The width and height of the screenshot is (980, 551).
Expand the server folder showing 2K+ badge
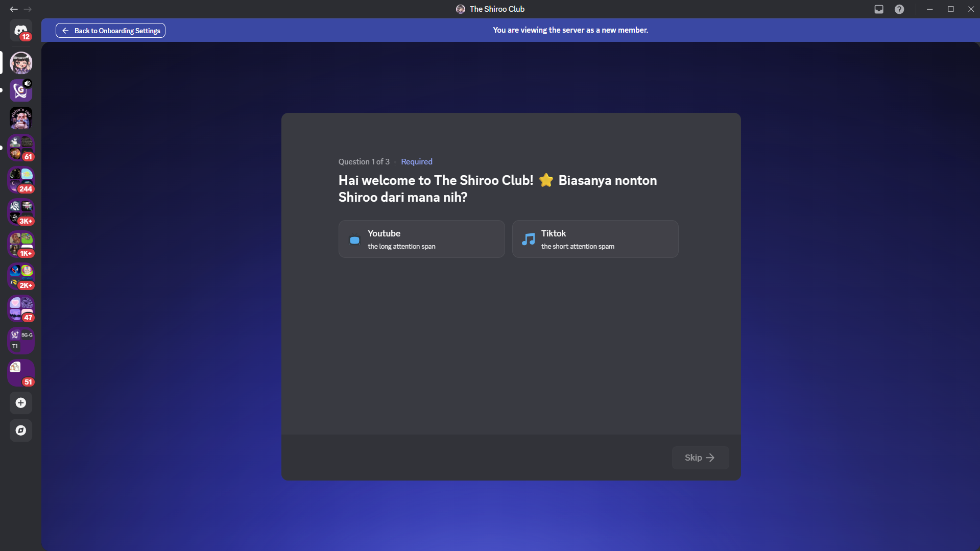click(21, 276)
